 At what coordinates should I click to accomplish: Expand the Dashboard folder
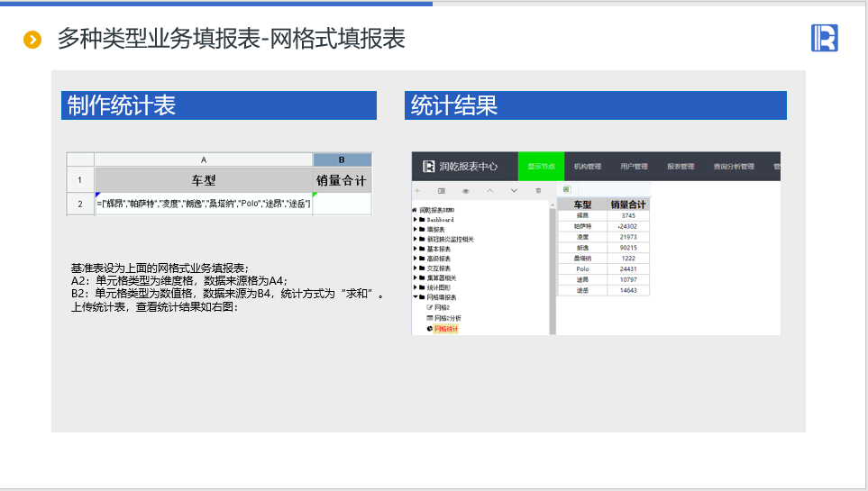[416, 220]
